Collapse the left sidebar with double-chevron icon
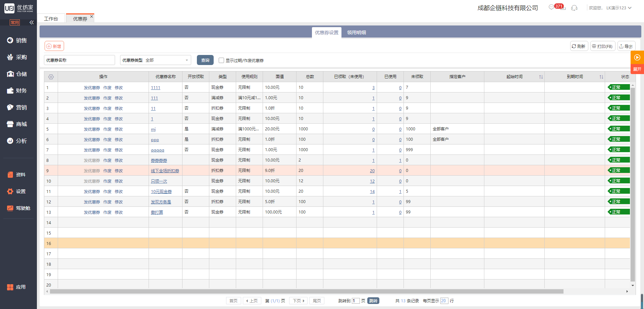The height and width of the screenshot is (309, 644). 32,22
